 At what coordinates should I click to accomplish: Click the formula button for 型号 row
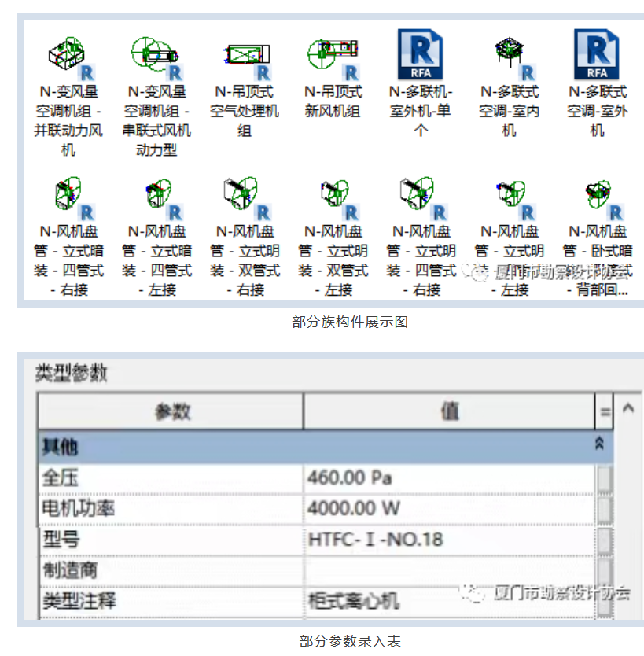click(605, 540)
